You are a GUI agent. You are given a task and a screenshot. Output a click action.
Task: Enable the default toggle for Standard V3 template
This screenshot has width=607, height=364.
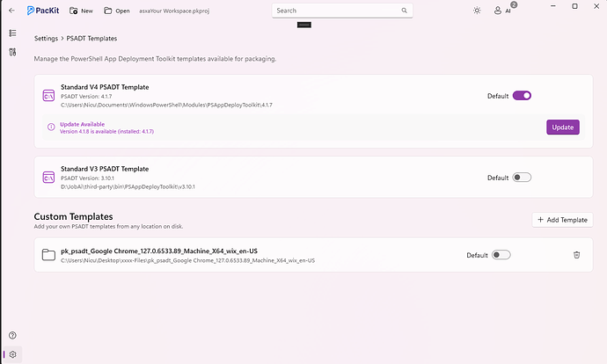click(522, 177)
